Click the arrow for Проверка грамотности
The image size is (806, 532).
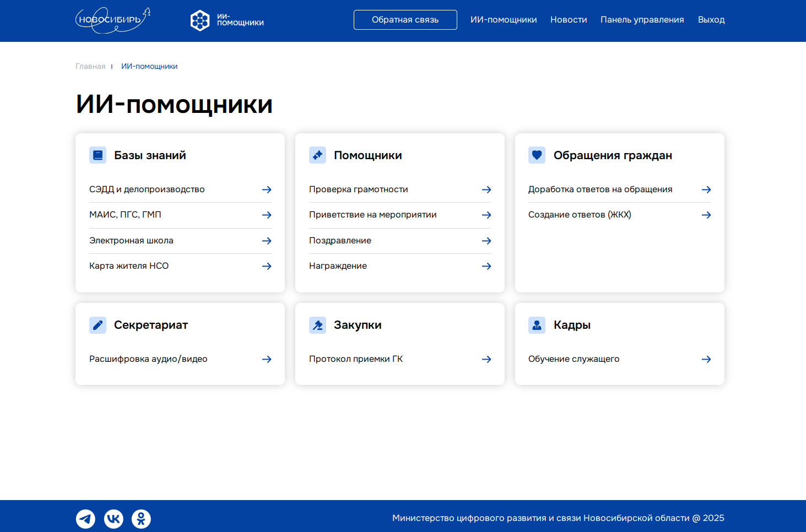tap(486, 189)
